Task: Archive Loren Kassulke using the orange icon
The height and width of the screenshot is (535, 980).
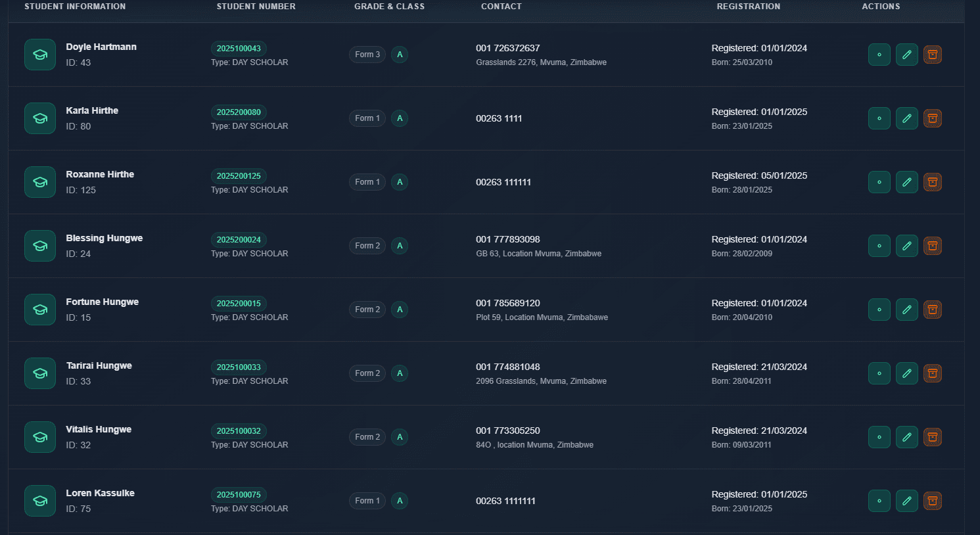Action: coord(932,501)
